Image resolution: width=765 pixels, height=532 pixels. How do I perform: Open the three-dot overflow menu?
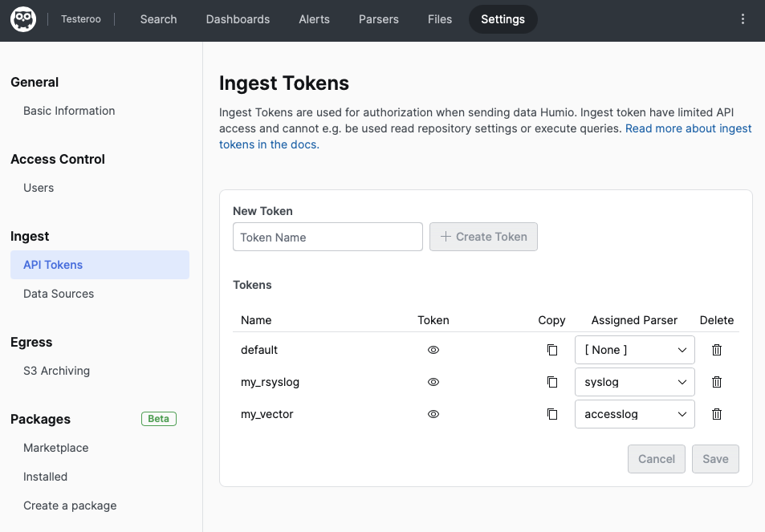pyautogui.click(x=743, y=18)
